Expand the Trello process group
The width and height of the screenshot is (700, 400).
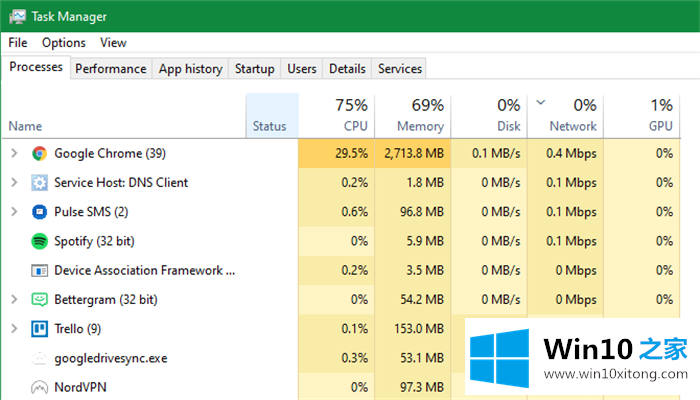point(14,328)
